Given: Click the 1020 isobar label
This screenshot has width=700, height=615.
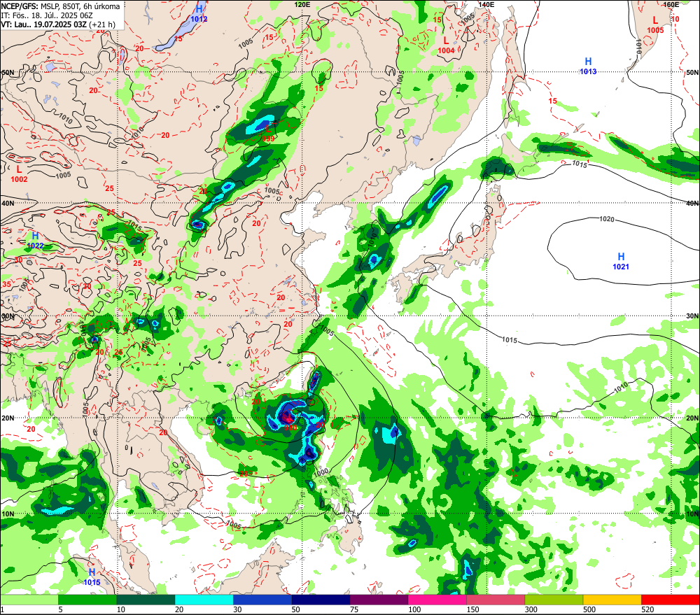Looking at the screenshot, I should point(607,219).
